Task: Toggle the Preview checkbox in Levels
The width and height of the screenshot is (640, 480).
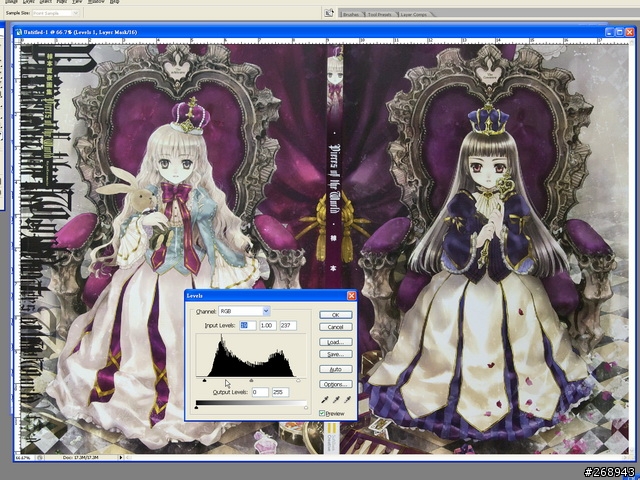Action: tap(322, 413)
